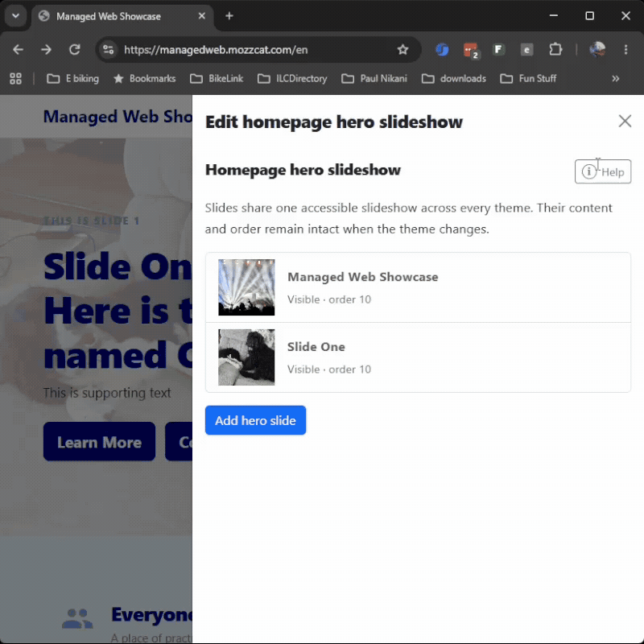The width and height of the screenshot is (644, 644).
Task: Open the downloads bookmarks folder
Action: point(454,78)
